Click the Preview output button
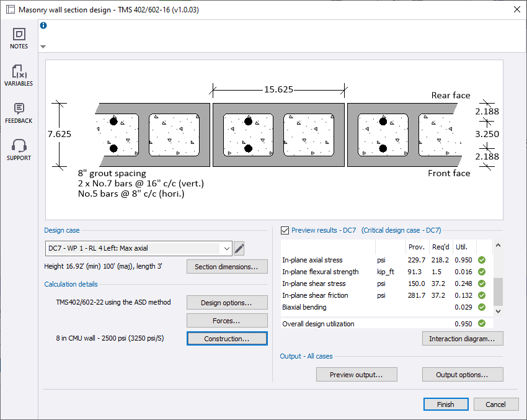The image size is (527, 420). tap(356, 375)
